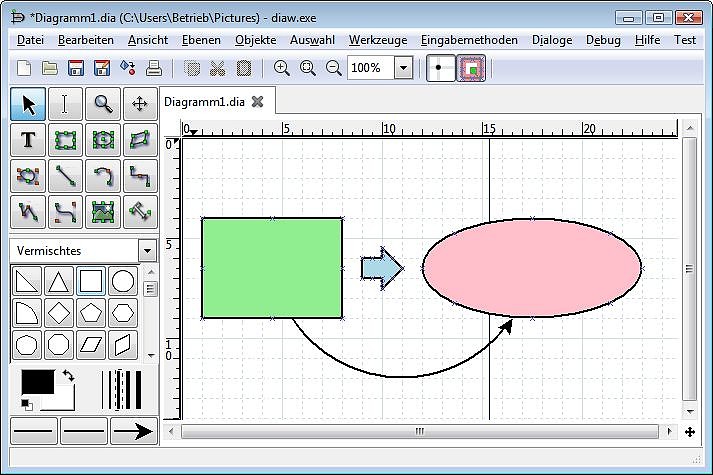The width and height of the screenshot is (713, 475).
Task: Click the canvas horizontal scrollbar
Action: point(420,431)
